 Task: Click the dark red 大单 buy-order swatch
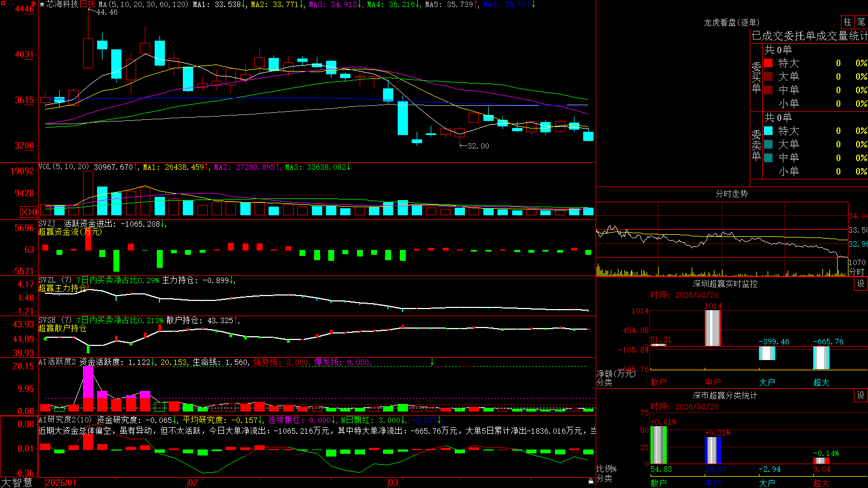[x=768, y=76]
